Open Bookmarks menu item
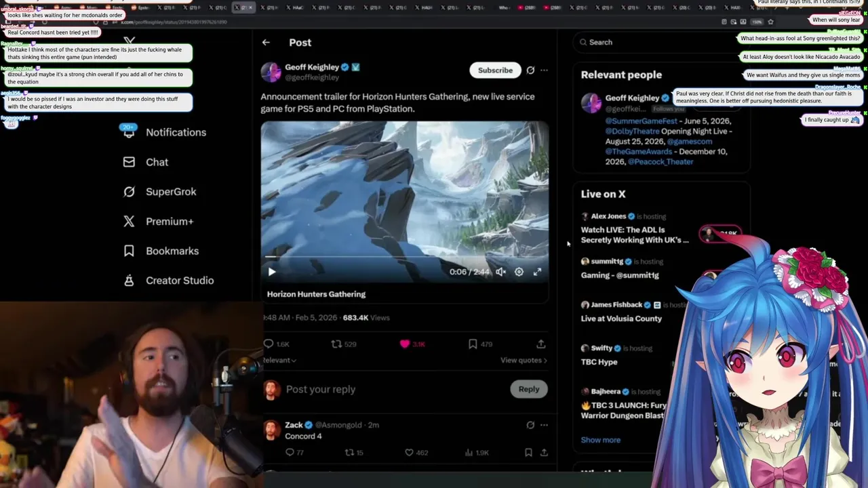 pyautogui.click(x=172, y=251)
